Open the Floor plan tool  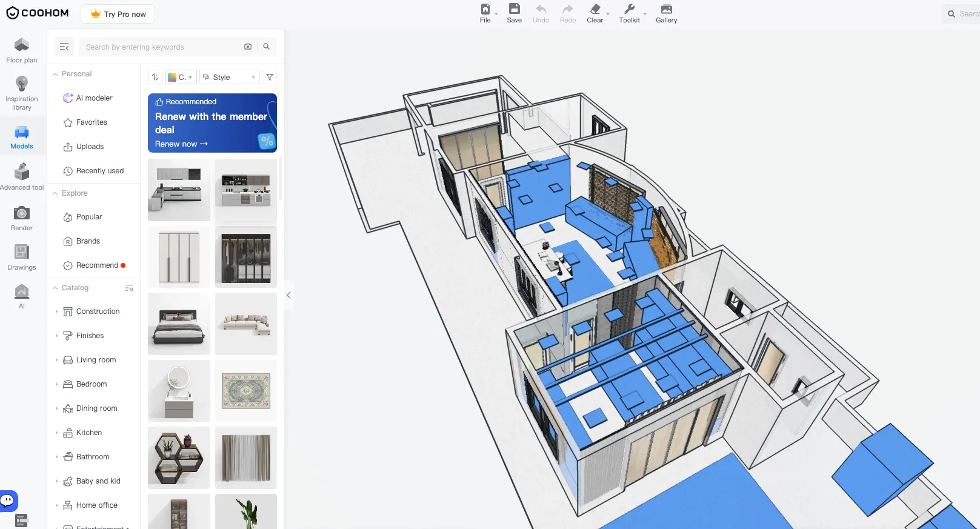pyautogui.click(x=22, y=50)
